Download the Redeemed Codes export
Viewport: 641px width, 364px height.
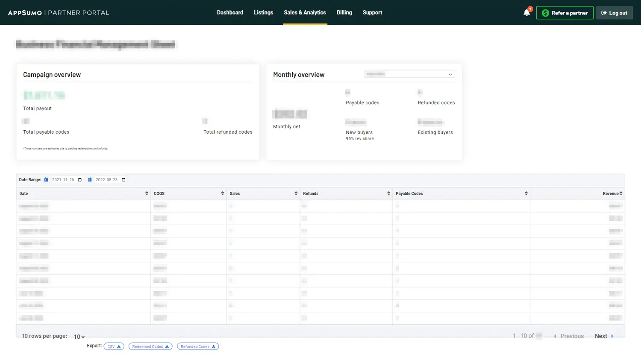pos(150,346)
